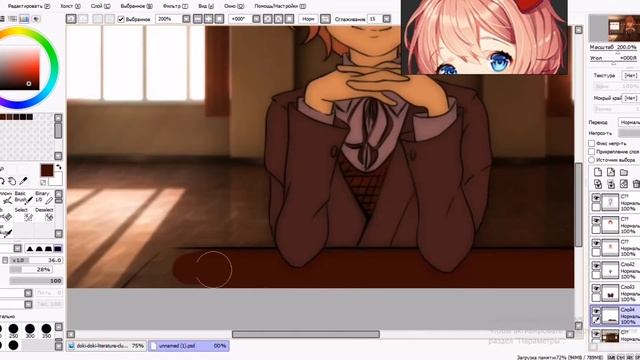
Task: Delete layer trash icon
Action: point(636,184)
